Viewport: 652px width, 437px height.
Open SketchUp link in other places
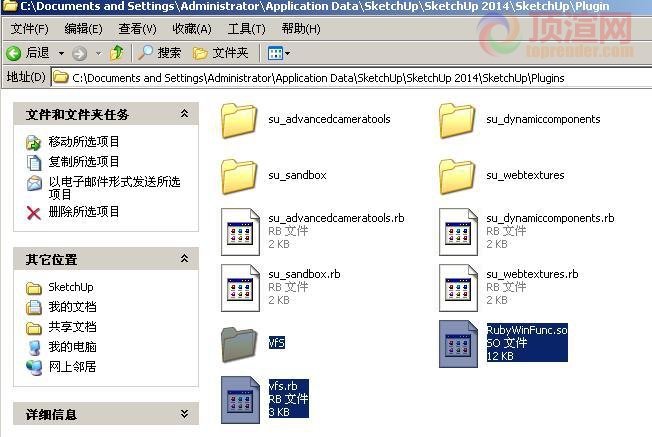(71, 287)
